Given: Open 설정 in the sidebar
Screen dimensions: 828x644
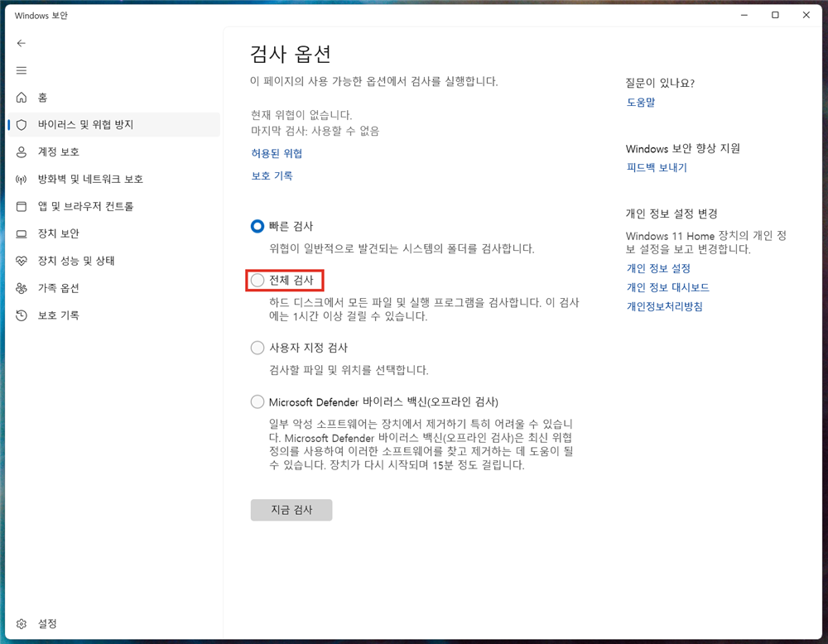Looking at the screenshot, I should 114,624.
